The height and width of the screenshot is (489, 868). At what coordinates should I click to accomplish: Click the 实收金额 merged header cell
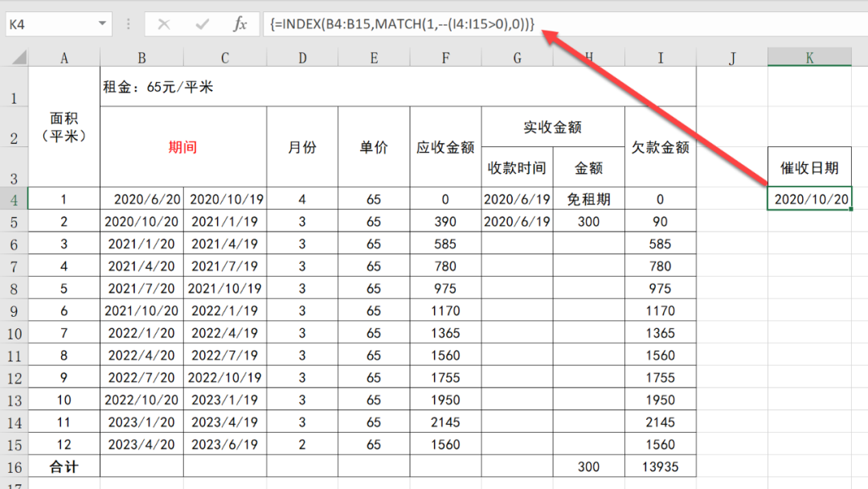[553, 127]
